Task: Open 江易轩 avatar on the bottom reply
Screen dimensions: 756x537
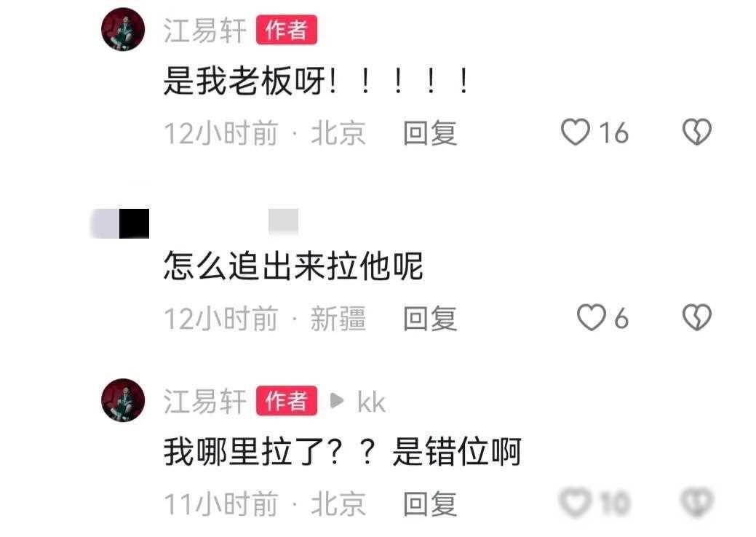Action: 123,400
